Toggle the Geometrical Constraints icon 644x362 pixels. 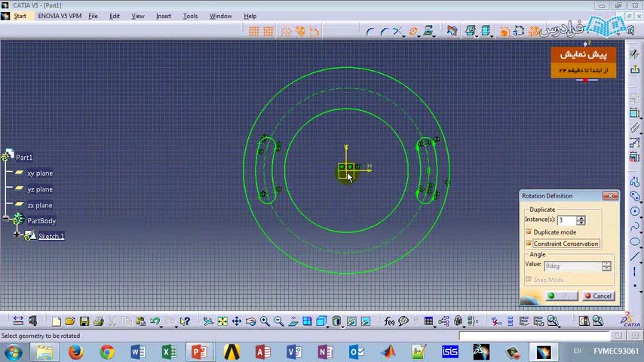(x=300, y=31)
